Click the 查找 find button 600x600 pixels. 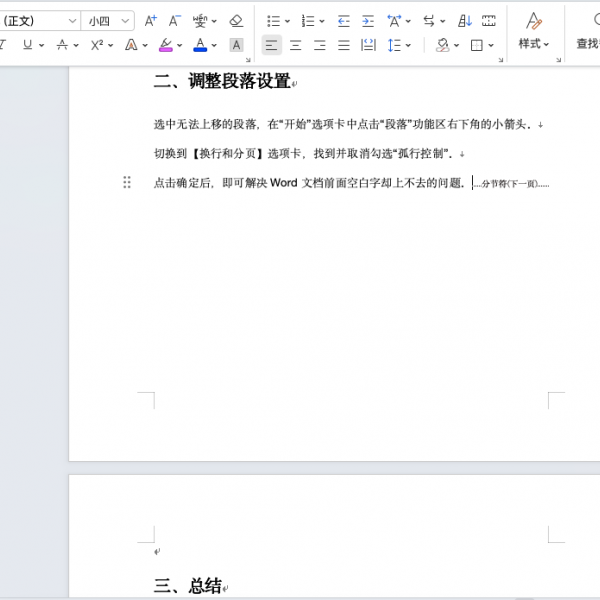[x=586, y=44]
